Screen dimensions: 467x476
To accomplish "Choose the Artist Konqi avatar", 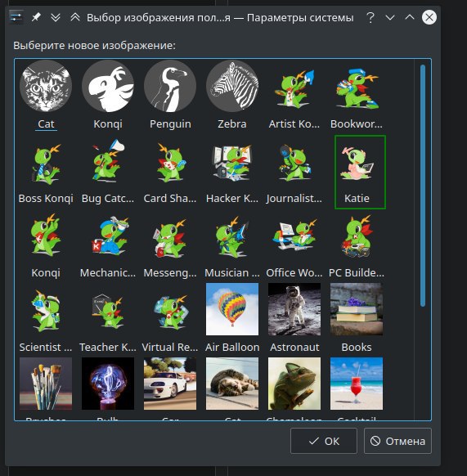I will [x=294, y=88].
